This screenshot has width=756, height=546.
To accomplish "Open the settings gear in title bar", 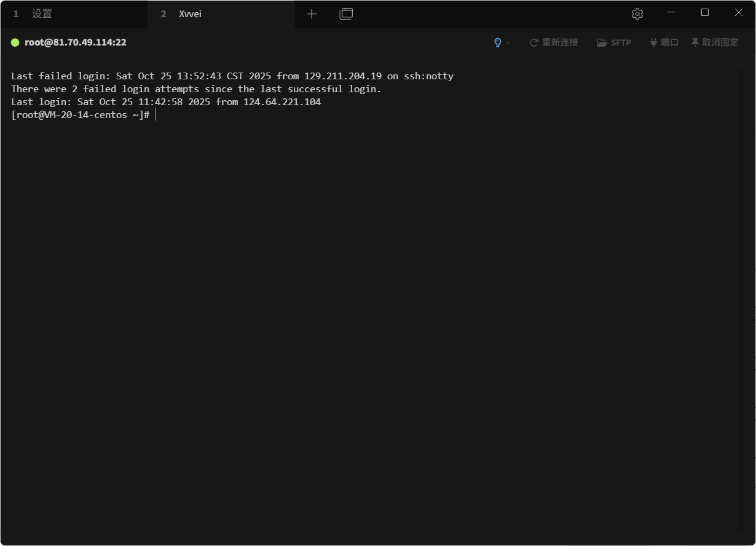I will tap(637, 14).
